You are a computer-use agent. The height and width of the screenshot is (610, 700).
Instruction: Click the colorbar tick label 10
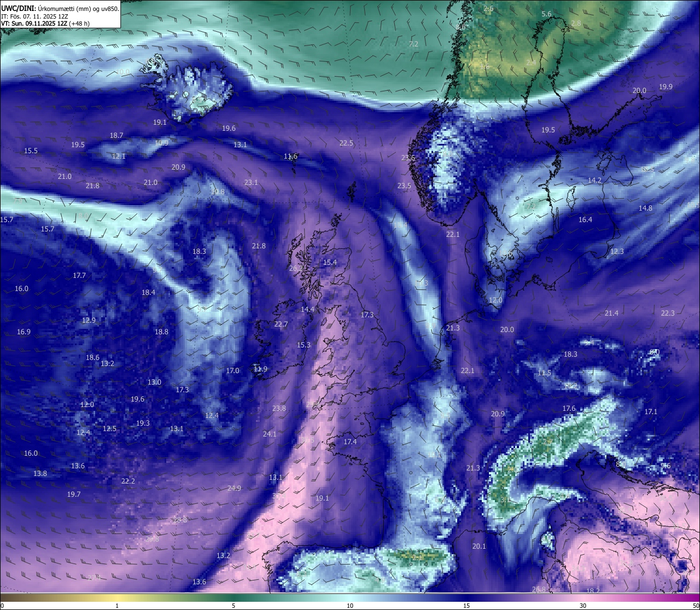click(x=350, y=606)
